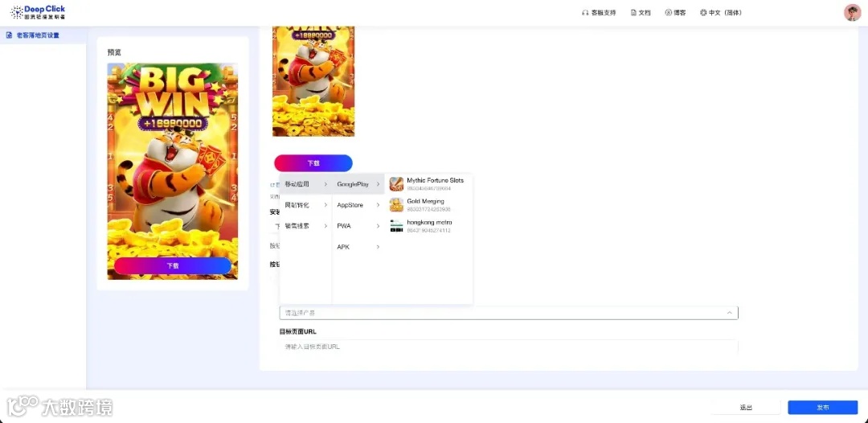Click the hongkong metro name text
Image resolution: width=868 pixels, height=423 pixels.
pos(429,223)
